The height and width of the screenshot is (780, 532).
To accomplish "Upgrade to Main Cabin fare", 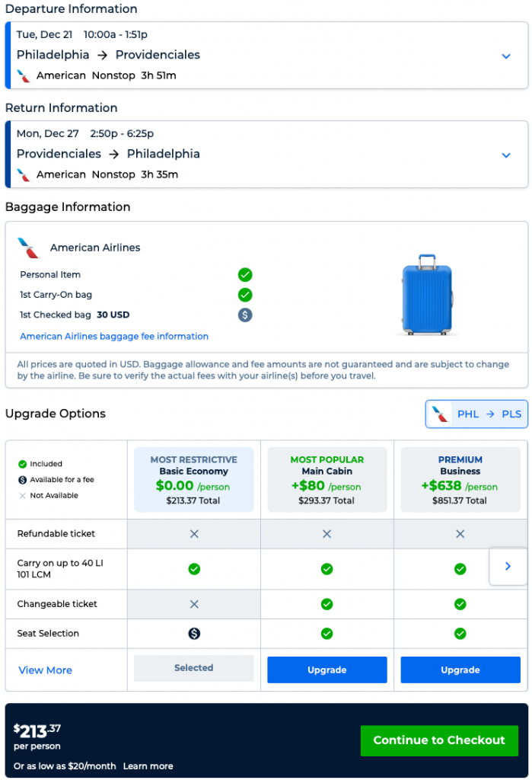I will (327, 670).
